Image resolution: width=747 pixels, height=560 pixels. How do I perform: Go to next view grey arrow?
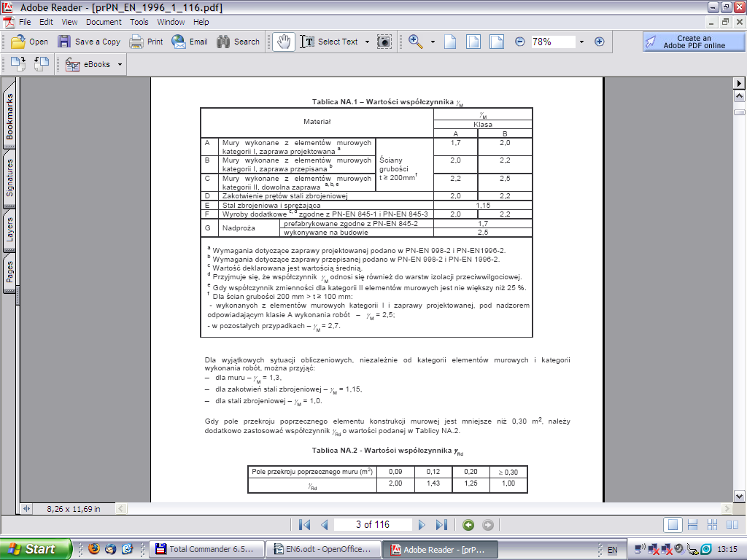[x=488, y=525]
